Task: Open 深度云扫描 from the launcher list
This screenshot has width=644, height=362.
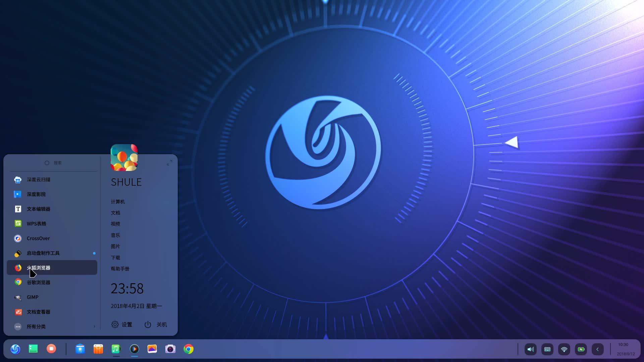Action: tap(52, 180)
